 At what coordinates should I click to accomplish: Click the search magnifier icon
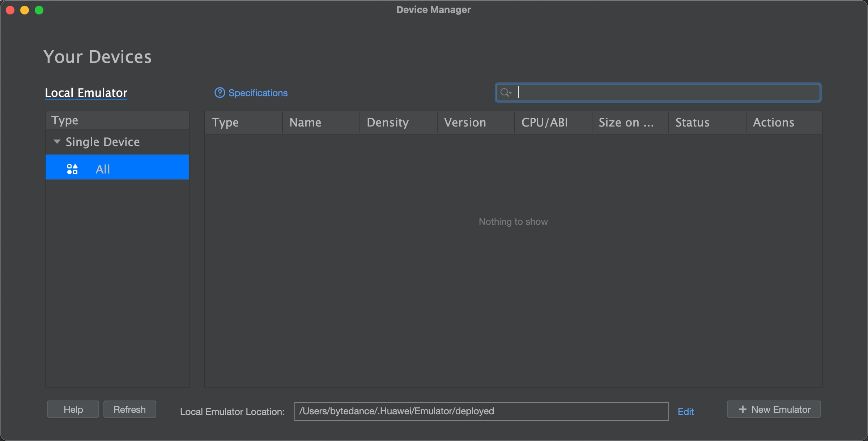[505, 93]
